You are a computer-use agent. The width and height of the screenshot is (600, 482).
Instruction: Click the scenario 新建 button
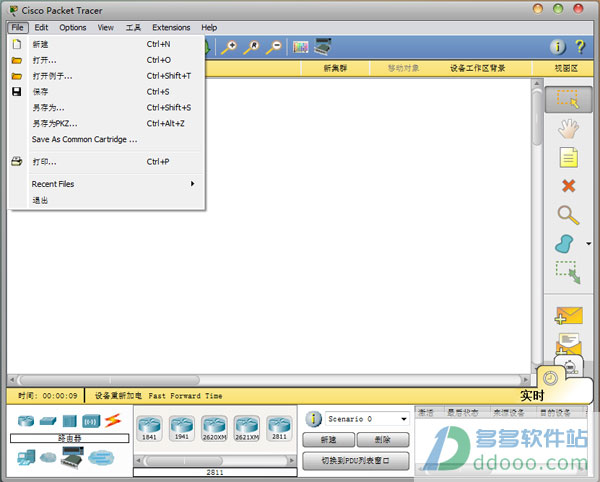coord(328,440)
